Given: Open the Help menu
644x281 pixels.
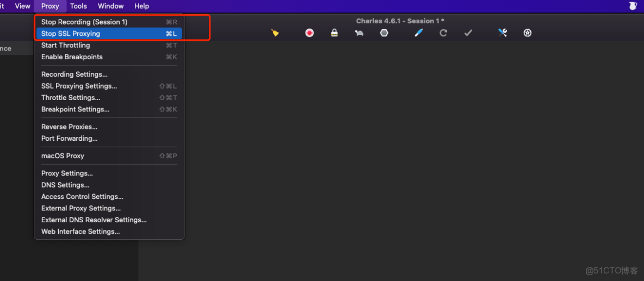Looking at the screenshot, I should (x=142, y=6).
